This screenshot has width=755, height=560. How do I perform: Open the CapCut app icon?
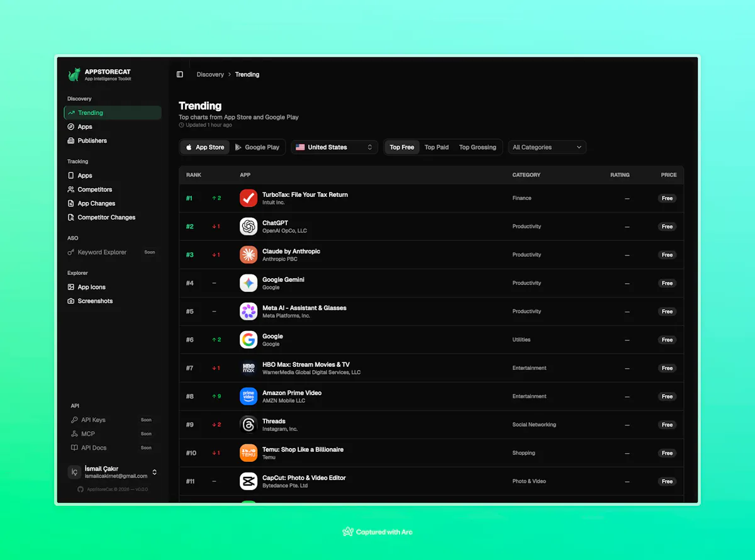249,481
